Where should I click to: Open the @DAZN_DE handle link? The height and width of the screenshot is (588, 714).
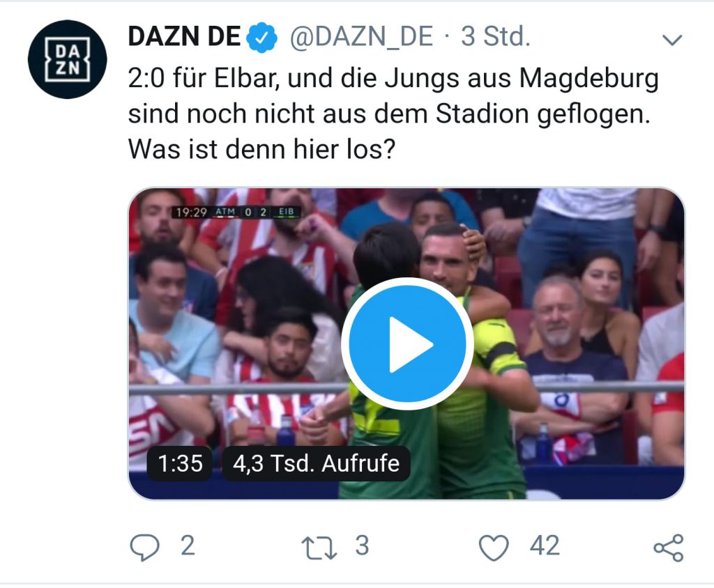pyautogui.click(x=361, y=36)
